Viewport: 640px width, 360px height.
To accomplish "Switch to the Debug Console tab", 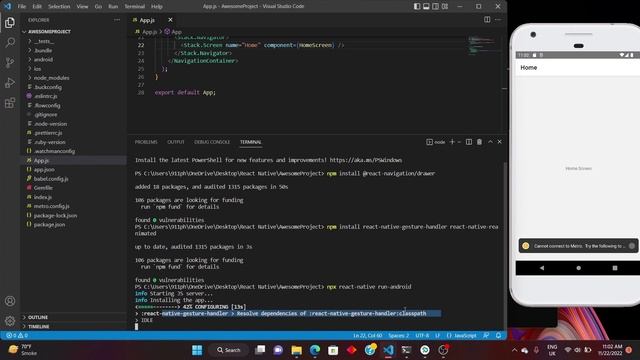I will (x=212, y=142).
